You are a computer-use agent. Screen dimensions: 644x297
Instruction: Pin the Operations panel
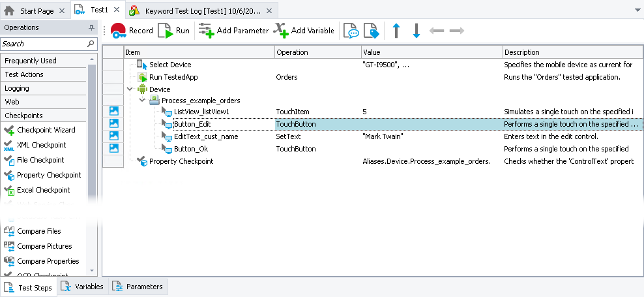pyautogui.click(x=91, y=28)
